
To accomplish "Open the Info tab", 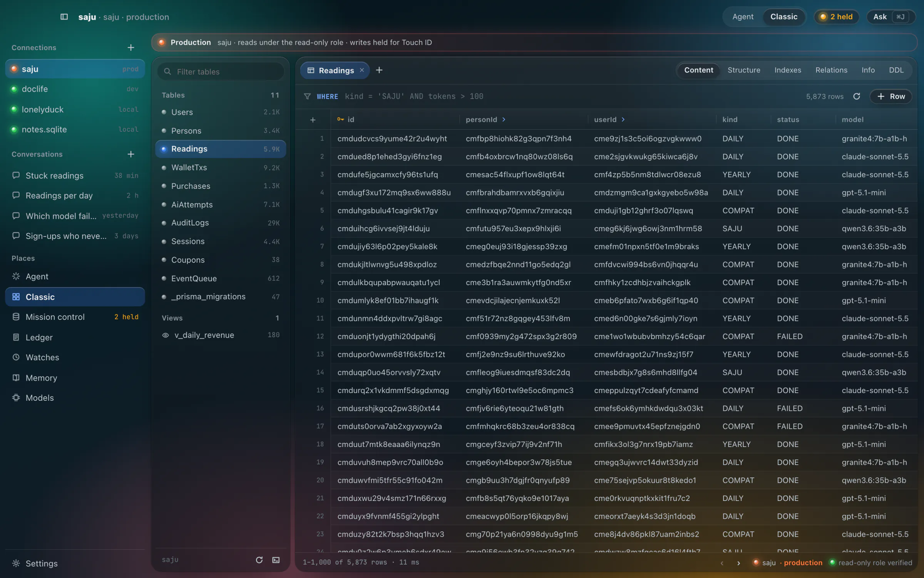I will coord(868,70).
